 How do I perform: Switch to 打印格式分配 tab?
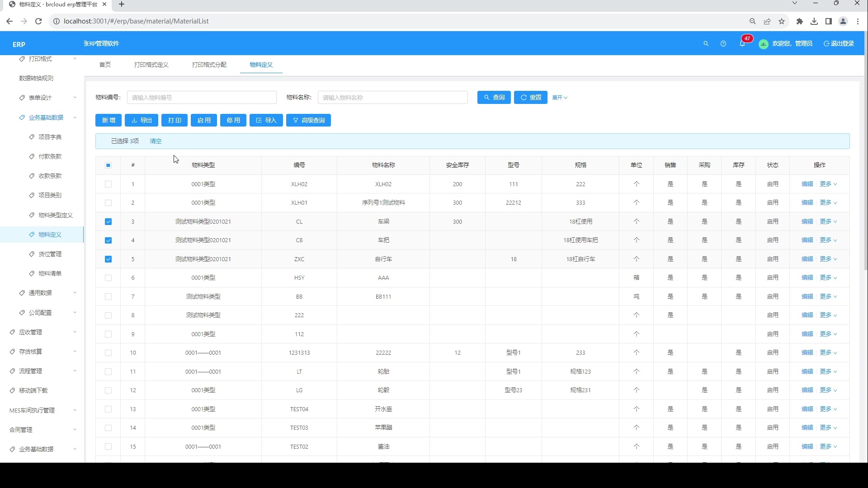(209, 65)
